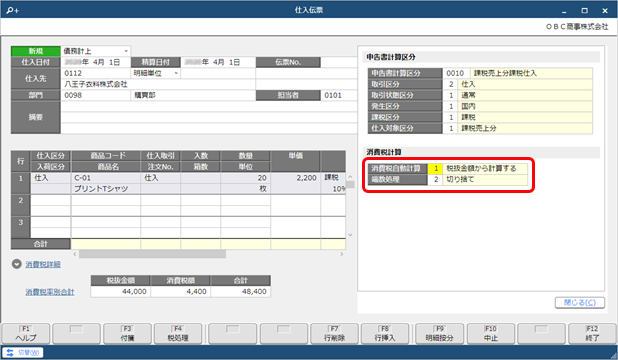The width and height of the screenshot is (618, 360).
Task: Click F12 終了 function key button
Action: point(592,334)
